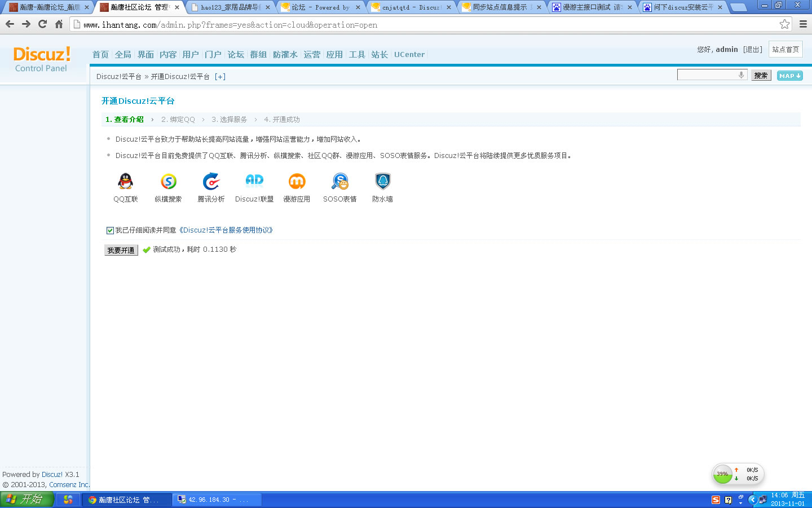Open the 工具 menu
Image resolution: width=812 pixels, height=508 pixels.
click(357, 55)
